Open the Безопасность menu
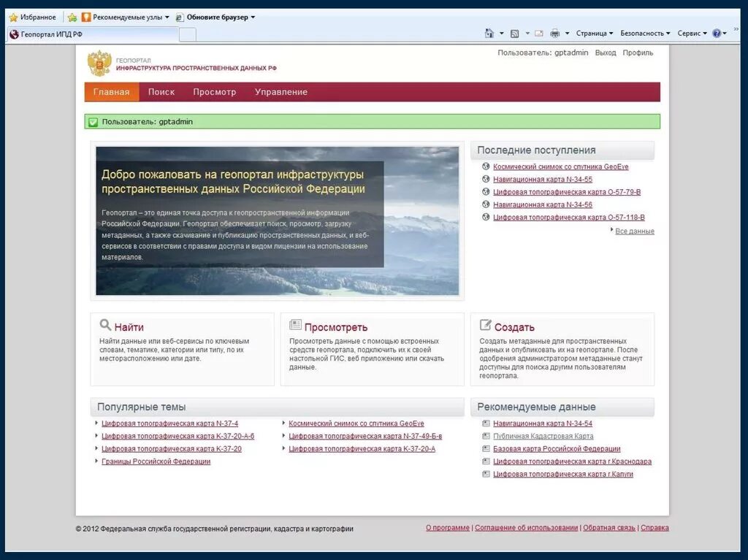This screenshot has width=748, height=560. [x=645, y=34]
